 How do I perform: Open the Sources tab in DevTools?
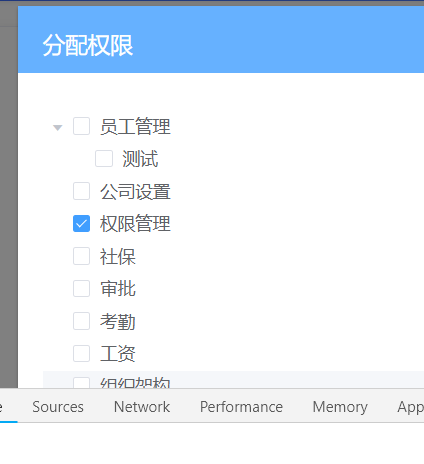click(x=58, y=407)
